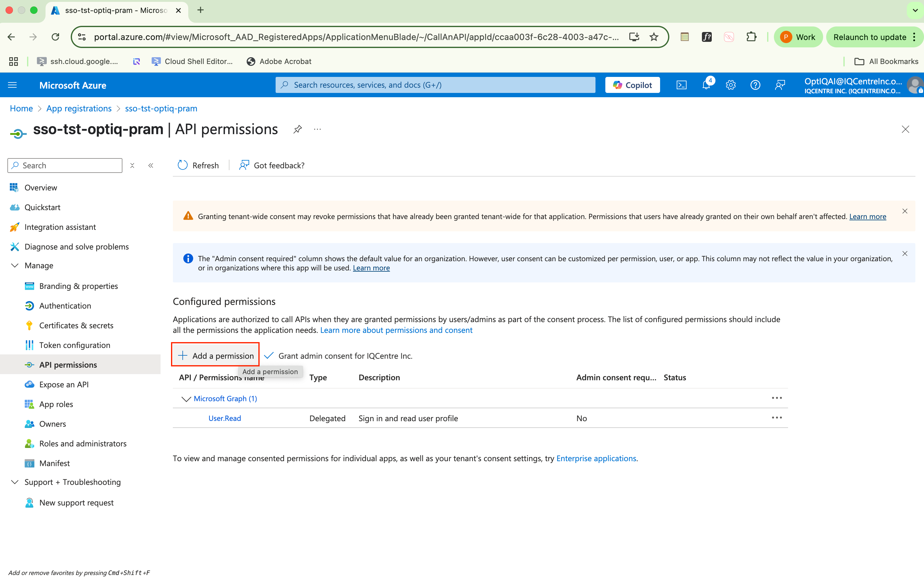924x579 pixels.
Task: Open more options for Microsoft Graph row
Action: point(777,398)
